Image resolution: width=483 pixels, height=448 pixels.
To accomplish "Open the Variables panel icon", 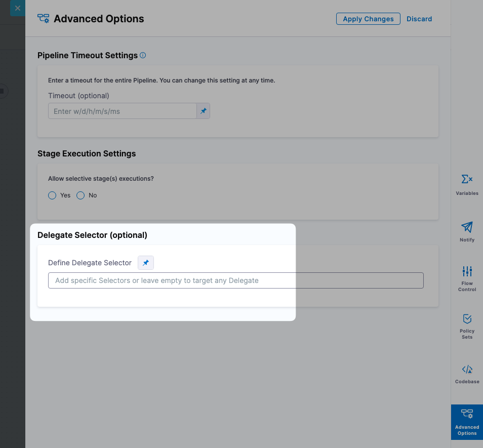I will (467, 180).
